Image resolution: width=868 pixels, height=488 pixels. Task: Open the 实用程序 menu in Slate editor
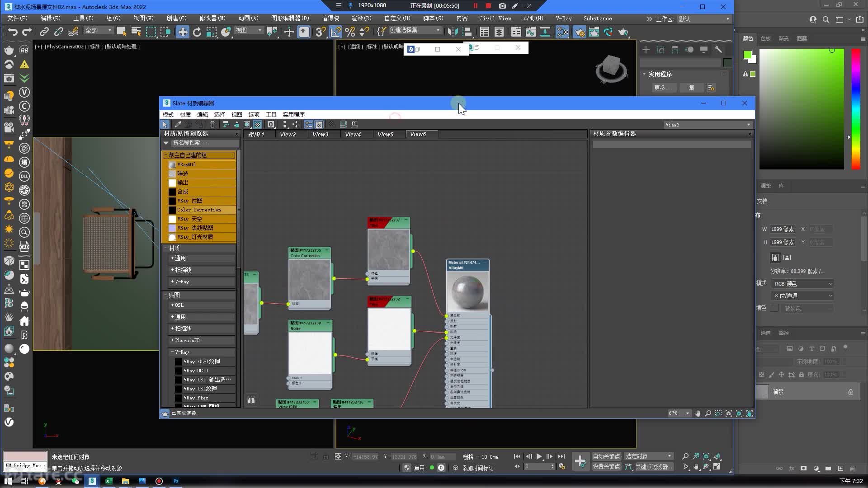point(293,115)
